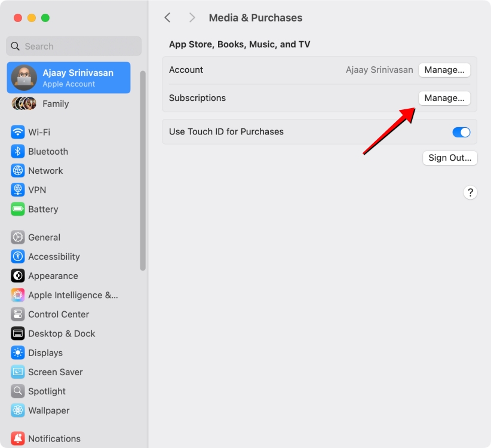Click the Apple Account profile avatar

(x=24, y=78)
